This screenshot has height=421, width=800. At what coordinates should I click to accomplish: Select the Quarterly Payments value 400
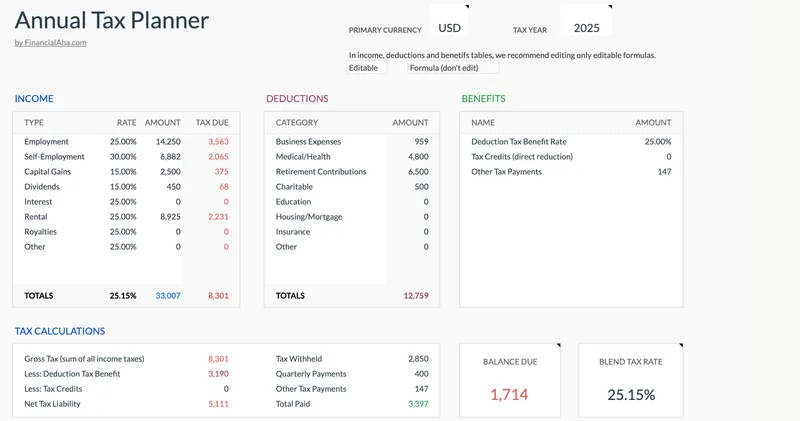tap(421, 374)
